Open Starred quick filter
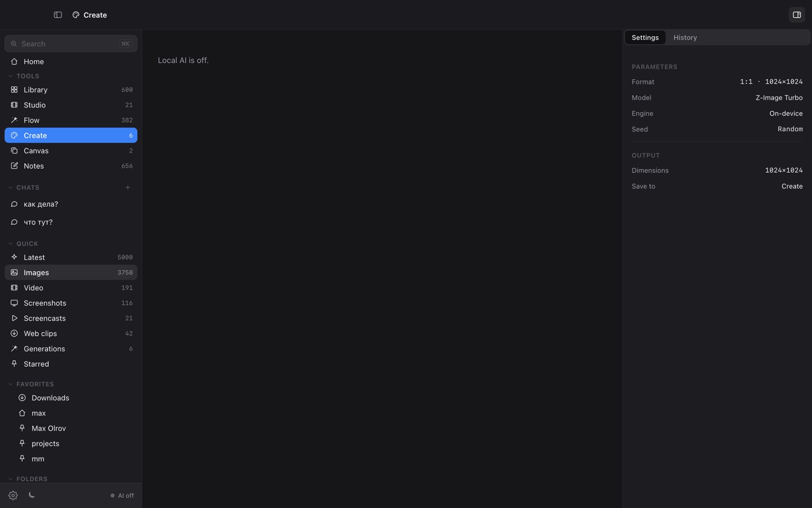Viewport: 812px width, 508px height. pos(71,364)
